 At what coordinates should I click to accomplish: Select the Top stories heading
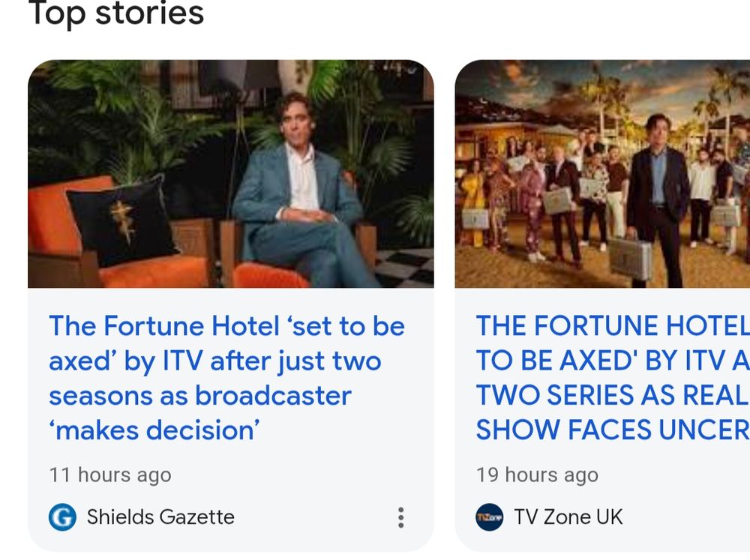tap(116, 13)
